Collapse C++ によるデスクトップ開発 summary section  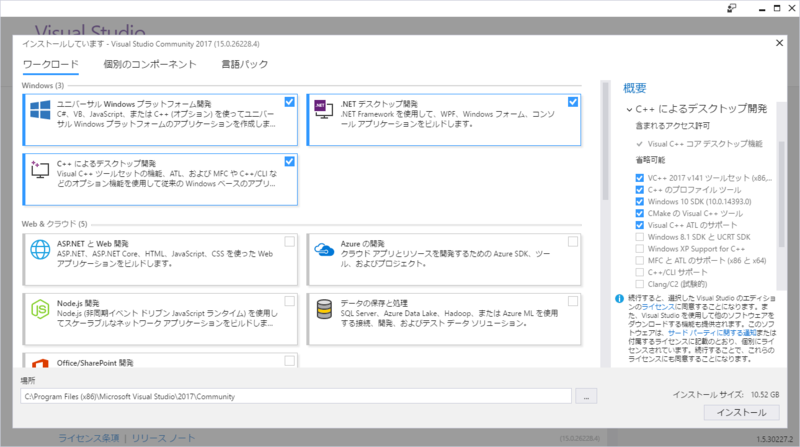pos(629,109)
